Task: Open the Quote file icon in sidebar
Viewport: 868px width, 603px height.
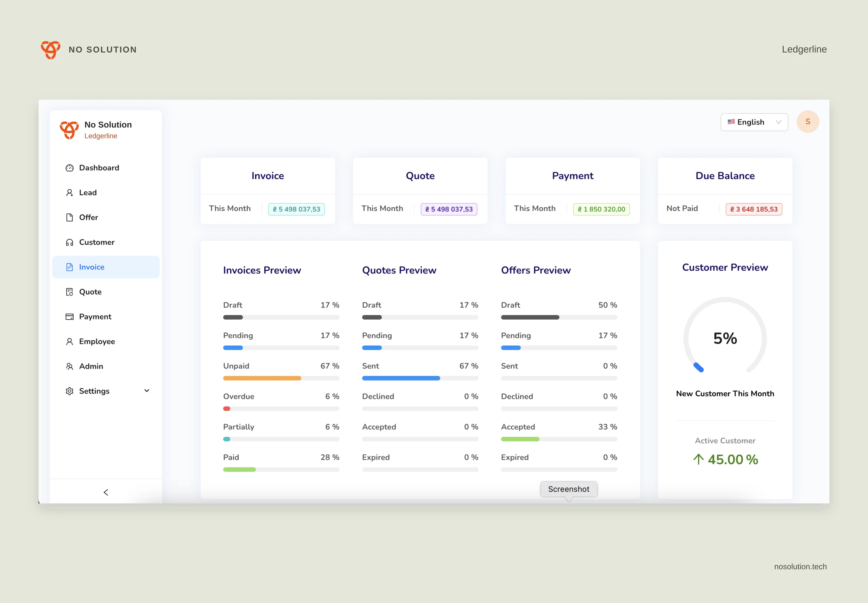Action: 70,292
